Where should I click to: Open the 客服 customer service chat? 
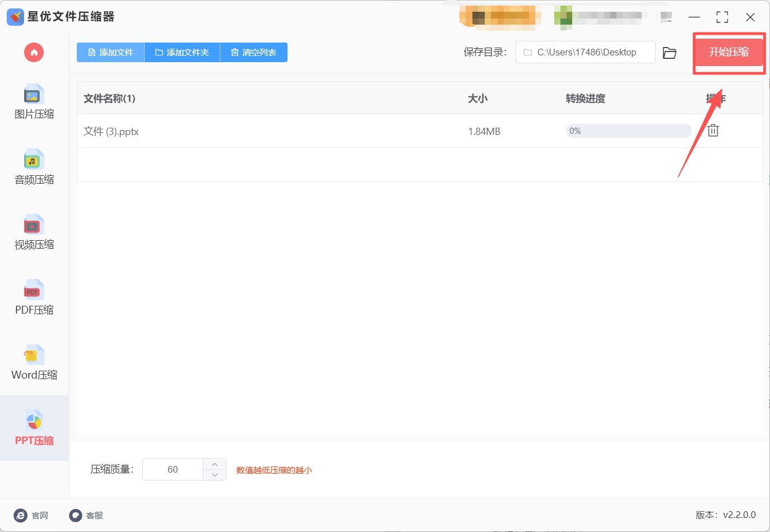pyautogui.click(x=75, y=515)
